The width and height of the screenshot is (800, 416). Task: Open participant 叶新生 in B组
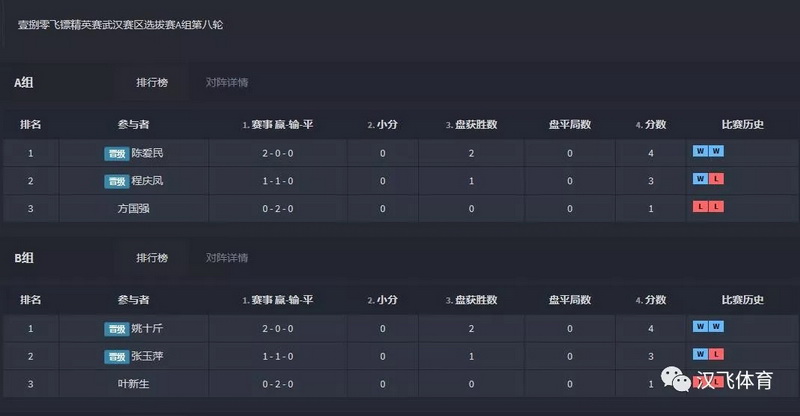pos(133,384)
